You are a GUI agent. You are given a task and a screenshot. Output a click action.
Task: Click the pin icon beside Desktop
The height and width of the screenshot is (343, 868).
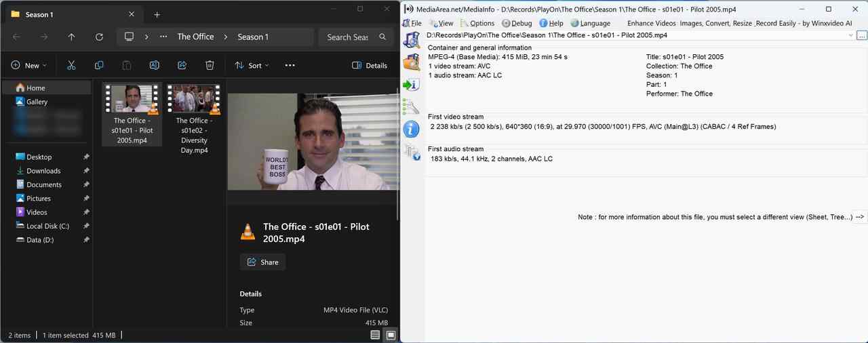point(86,157)
